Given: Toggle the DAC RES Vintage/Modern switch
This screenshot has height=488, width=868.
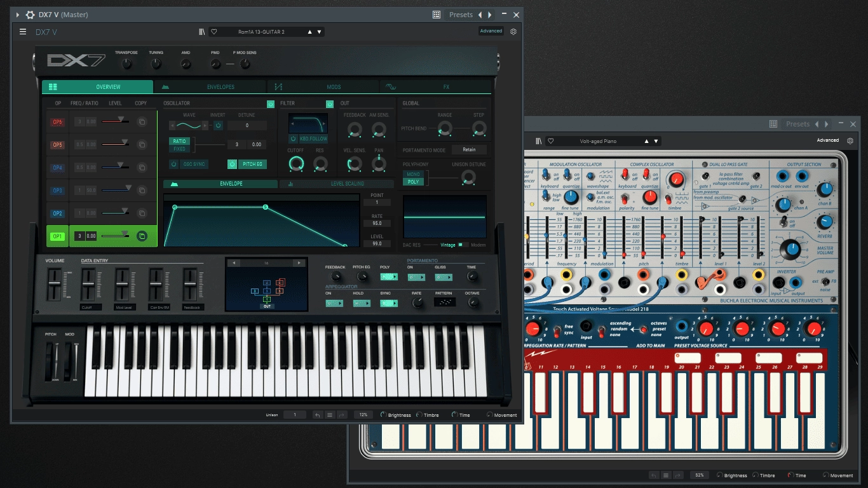Looking at the screenshot, I should pos(463,245).
